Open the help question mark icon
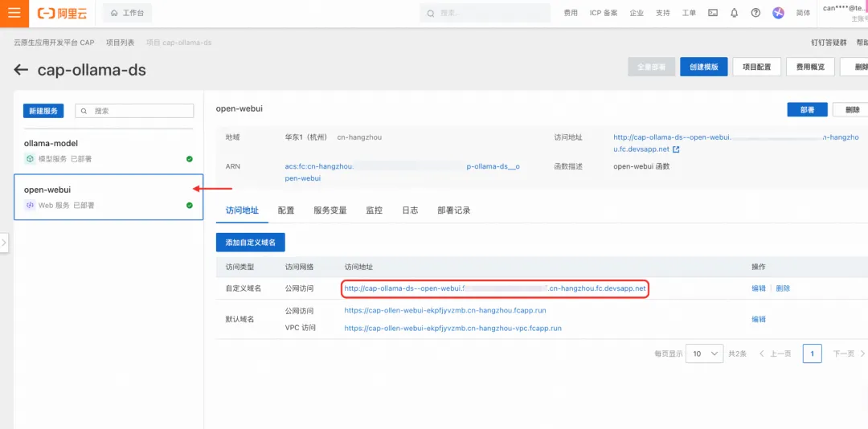 755,13
